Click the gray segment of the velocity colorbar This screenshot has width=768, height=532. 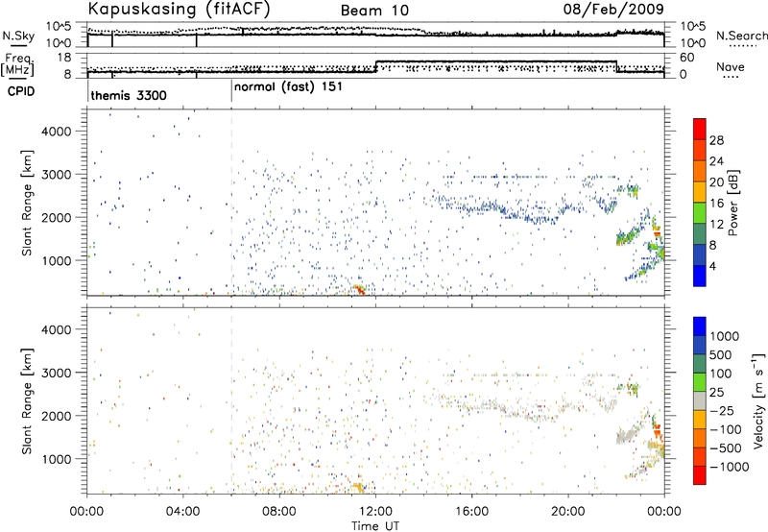700,401
